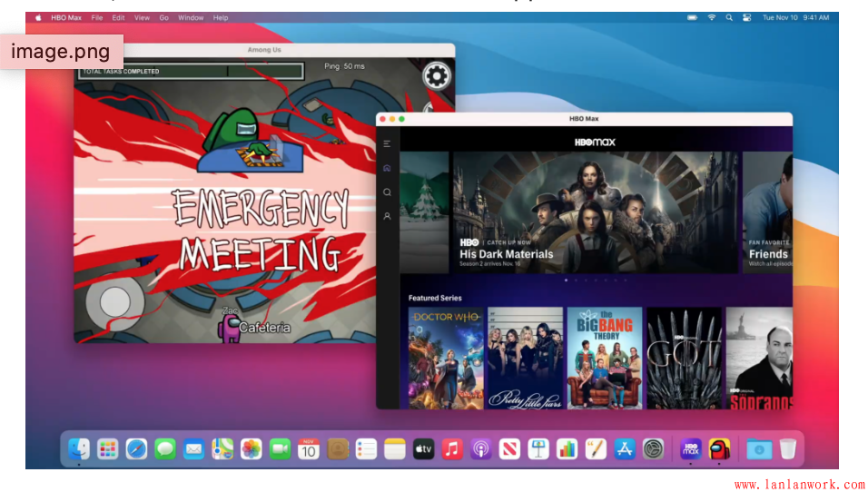Open the HBO Max search icon
The width and height of the screenshot is (868, 492).
(x=387, y=192)
